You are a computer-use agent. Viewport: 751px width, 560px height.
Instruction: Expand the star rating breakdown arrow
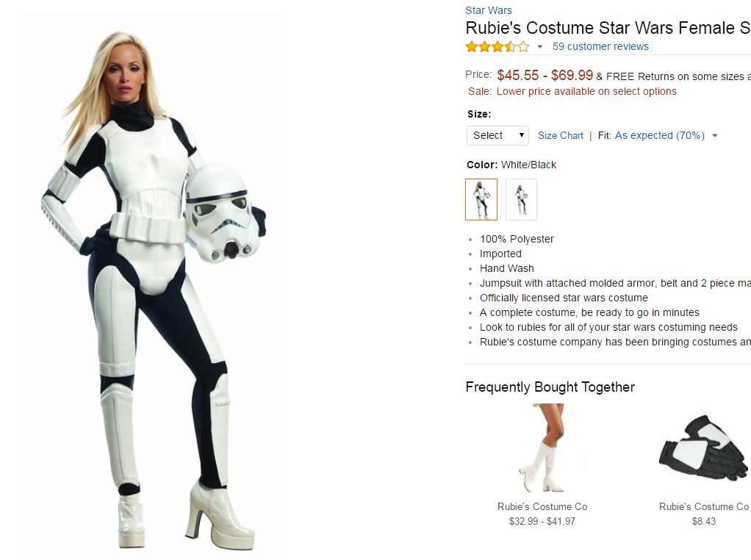pyautogui.click(x=540, y=47)
